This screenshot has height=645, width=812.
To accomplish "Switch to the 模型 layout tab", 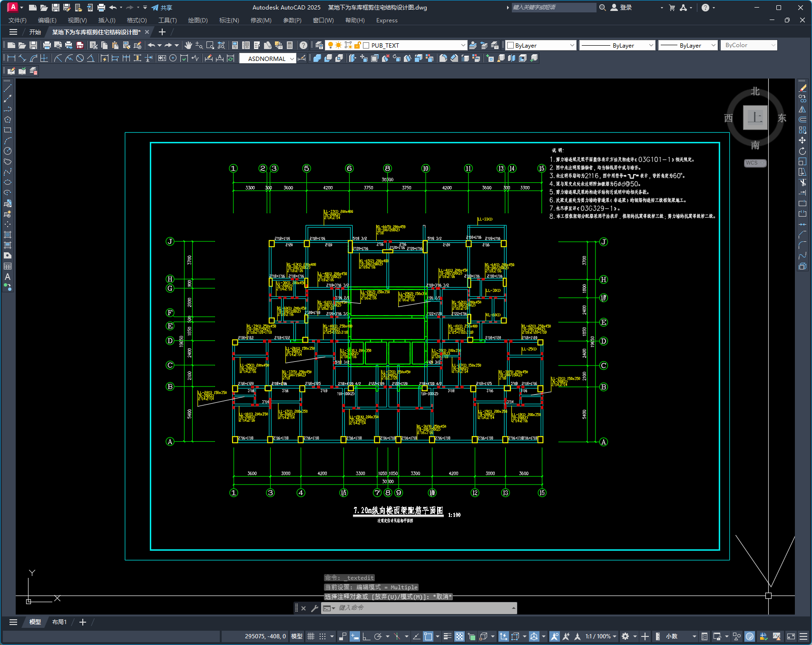I will pos(35,622).
